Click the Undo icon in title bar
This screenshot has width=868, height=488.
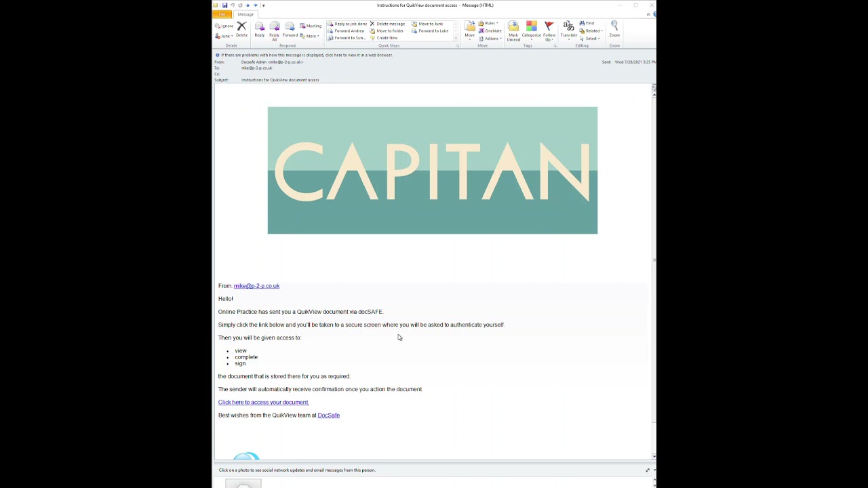pyautogui.click(x=232, y=5)
